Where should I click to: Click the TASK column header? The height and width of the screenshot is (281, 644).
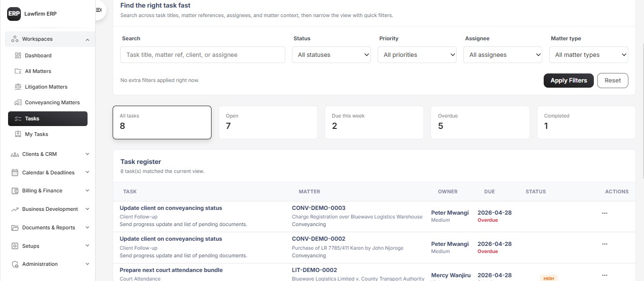click(x=130, y=191)
